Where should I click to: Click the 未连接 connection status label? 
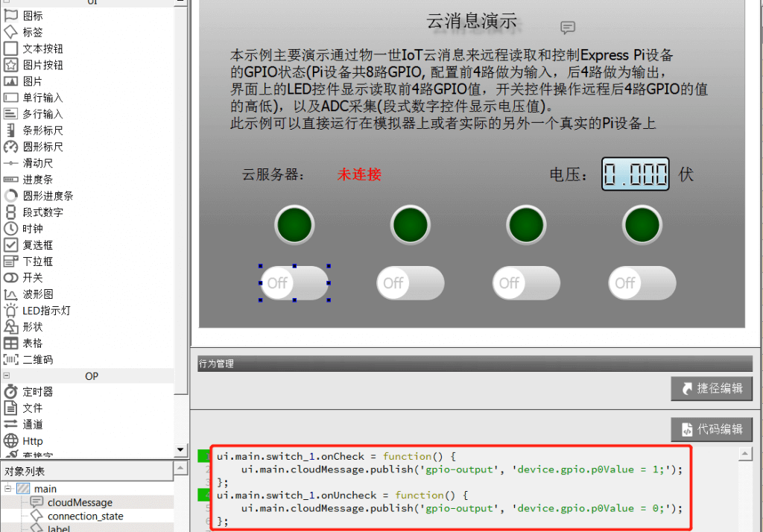(x=359, y=174)
